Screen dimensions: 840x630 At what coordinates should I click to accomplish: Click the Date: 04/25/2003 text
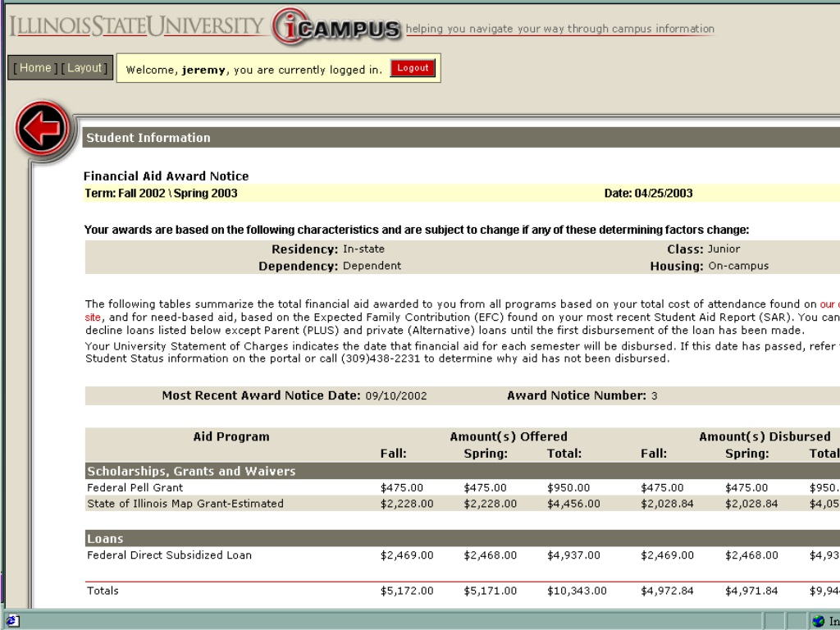pyautogui.click(x=648, y=194)
